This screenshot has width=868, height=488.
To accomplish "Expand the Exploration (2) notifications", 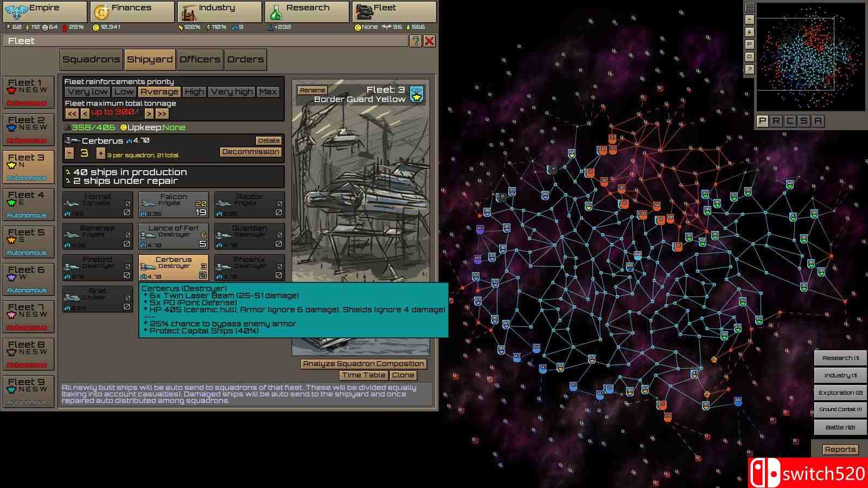I will [x=840, y=393].
